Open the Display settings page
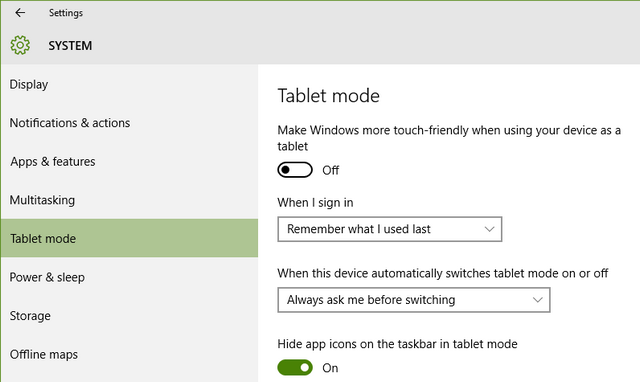The width and height of the screenshot is (640, 382). (129, 84)
